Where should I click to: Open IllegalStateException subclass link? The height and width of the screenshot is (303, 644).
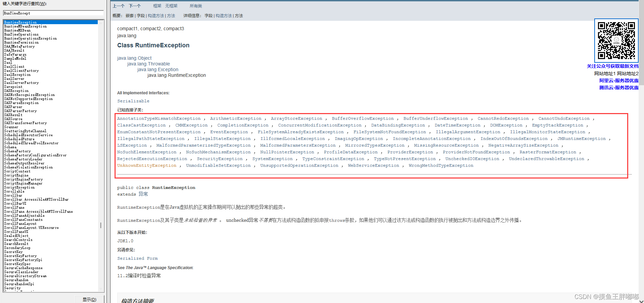(x=222, y=139)
